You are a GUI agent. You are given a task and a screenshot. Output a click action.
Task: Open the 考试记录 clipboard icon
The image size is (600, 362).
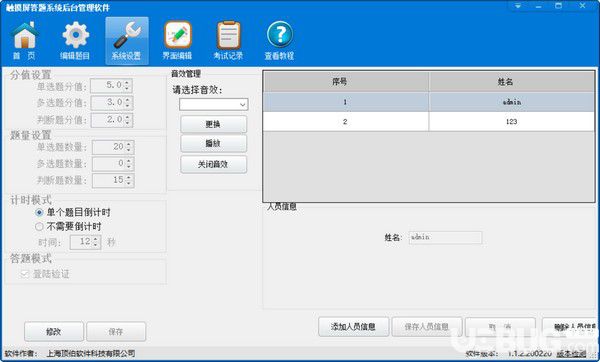pos(228,41)
